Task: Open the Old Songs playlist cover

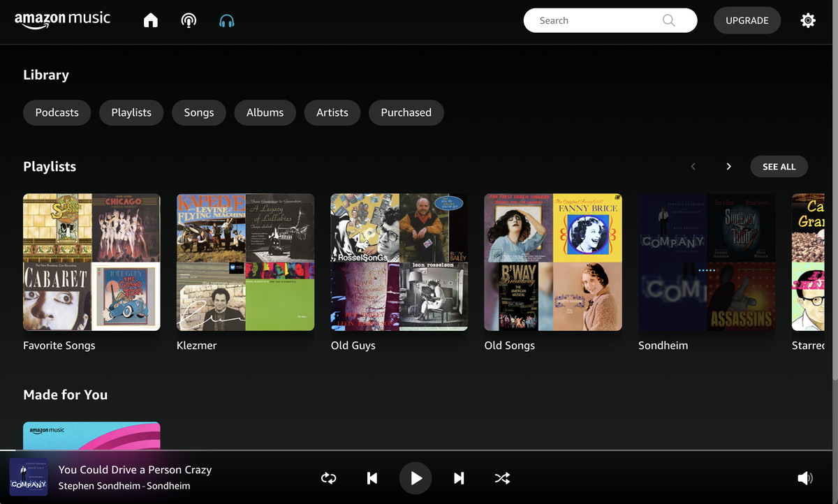Action: [x=553, y=262]
